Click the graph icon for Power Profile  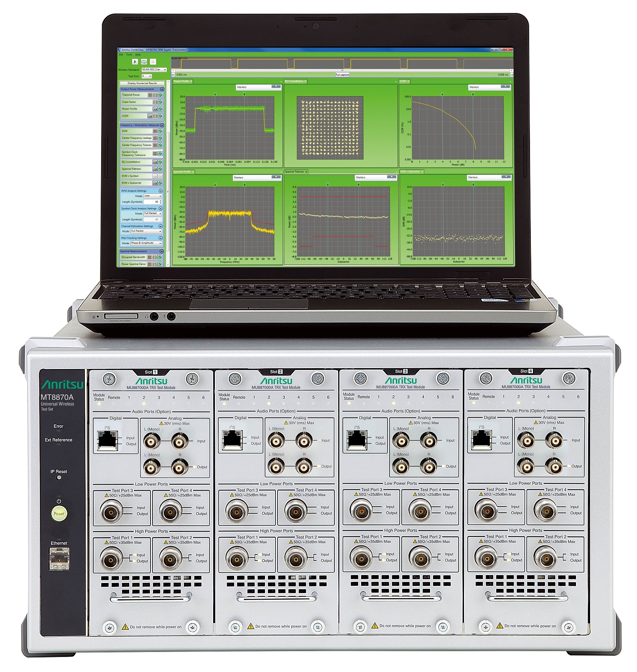point(155,109)
